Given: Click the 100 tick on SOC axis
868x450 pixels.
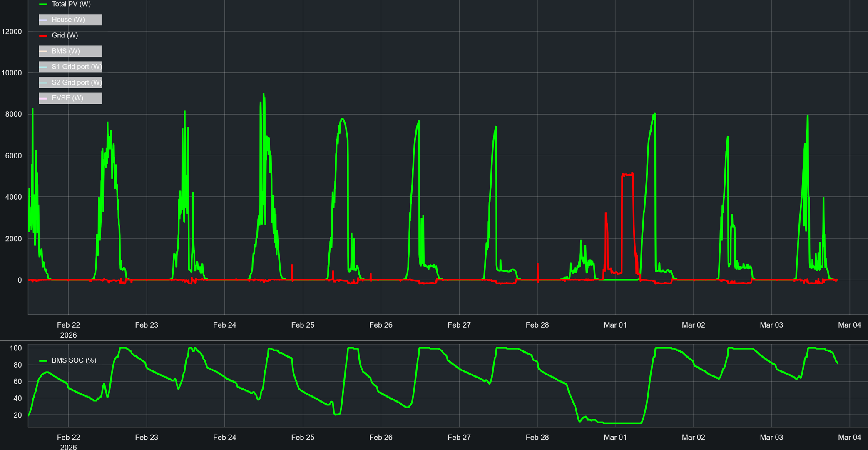Looking at the screenshot, I should 16,348.
